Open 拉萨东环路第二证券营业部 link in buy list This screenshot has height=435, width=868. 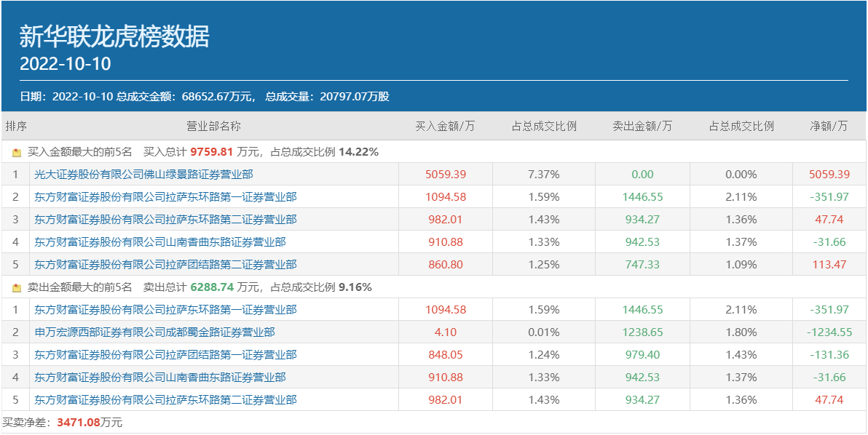pos(165,220)
